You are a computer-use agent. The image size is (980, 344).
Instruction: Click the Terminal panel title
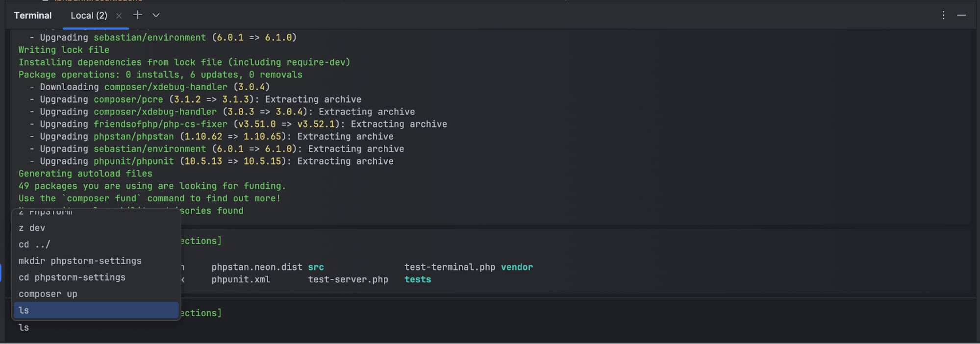point(32,16)
